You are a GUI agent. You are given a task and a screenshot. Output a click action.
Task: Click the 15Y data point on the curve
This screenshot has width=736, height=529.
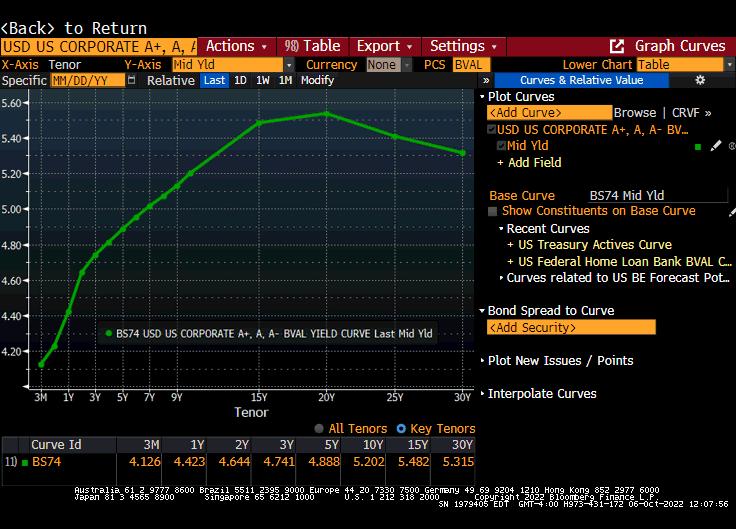coord(259,123)
